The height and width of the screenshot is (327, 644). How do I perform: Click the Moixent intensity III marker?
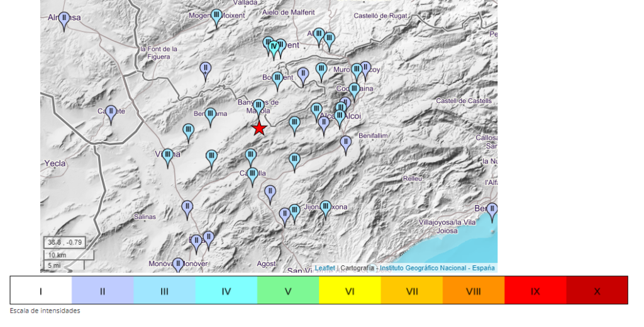[216, 15]
